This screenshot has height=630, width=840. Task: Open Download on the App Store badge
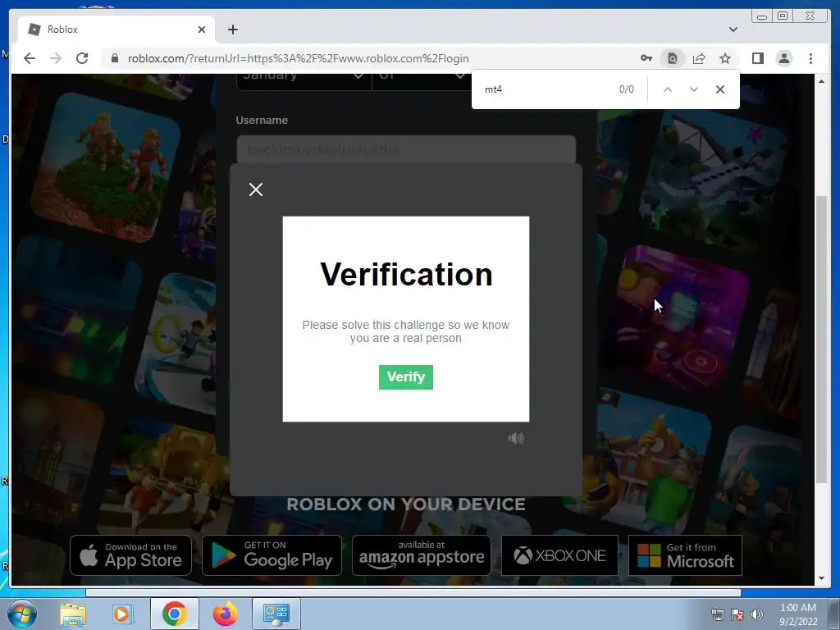click(130, 555)
